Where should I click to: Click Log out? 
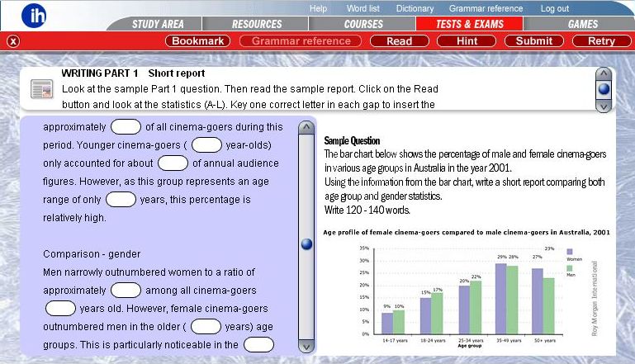pos(554,8)
